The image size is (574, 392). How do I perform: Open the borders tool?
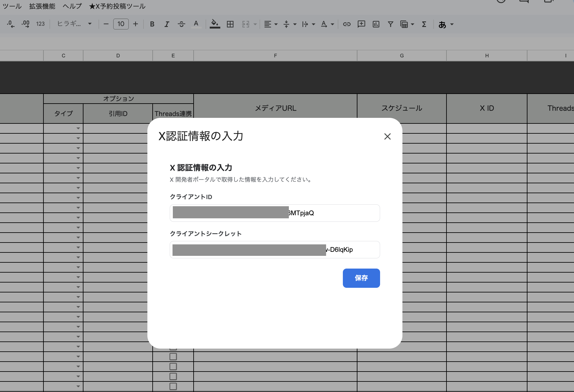point(230,24)
